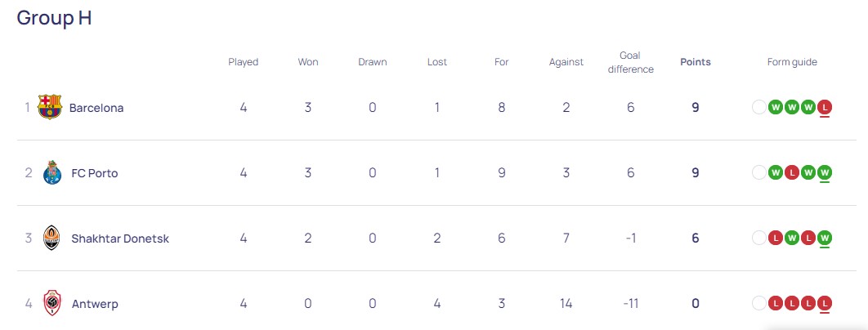Click the Points column header
This screenshot has height=330, width=868.
(x=696, y=62)
